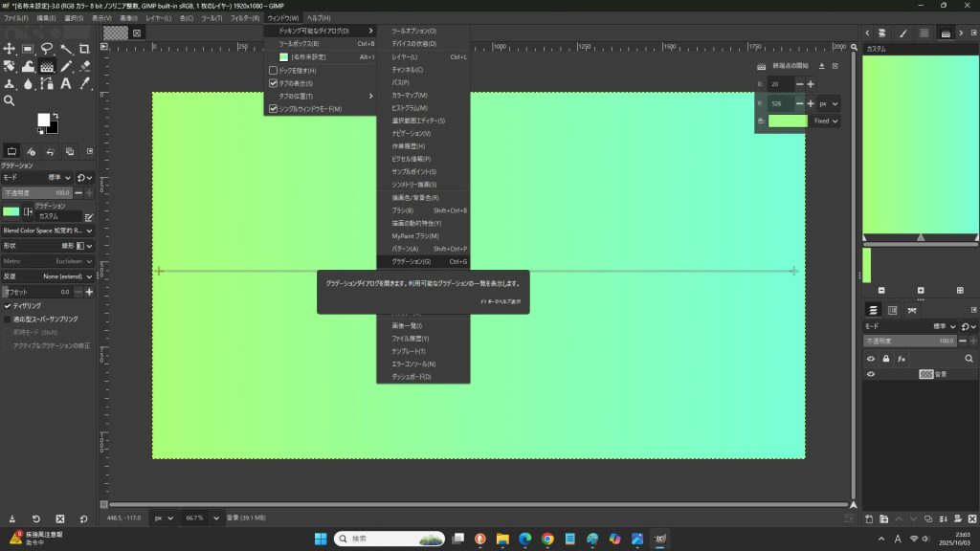Screen dimensions: 980x551
Task: Open Blend Color Space dropdown
Action: tap(48, 231)
